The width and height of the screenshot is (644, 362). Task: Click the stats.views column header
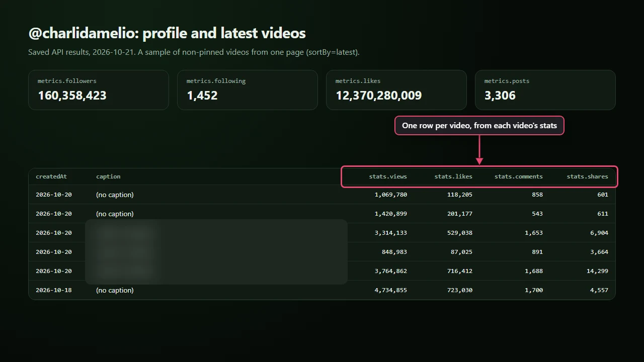[x=388, y=176]
